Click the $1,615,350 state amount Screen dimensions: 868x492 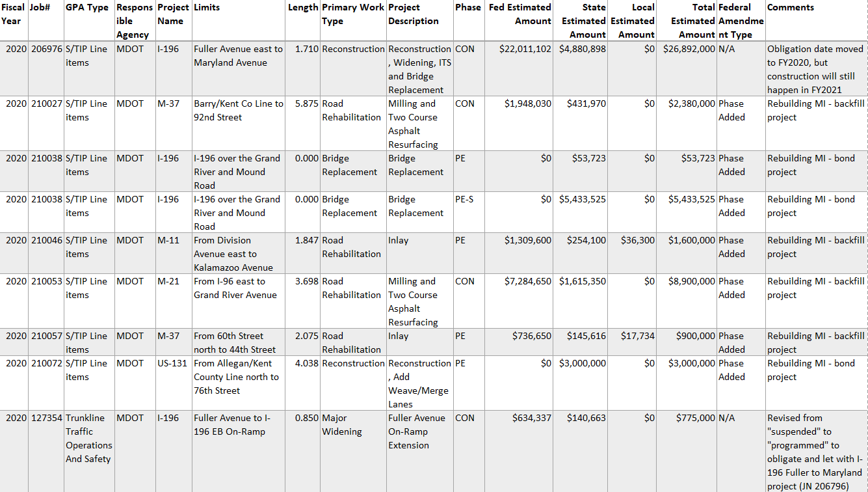pos(582,281)
